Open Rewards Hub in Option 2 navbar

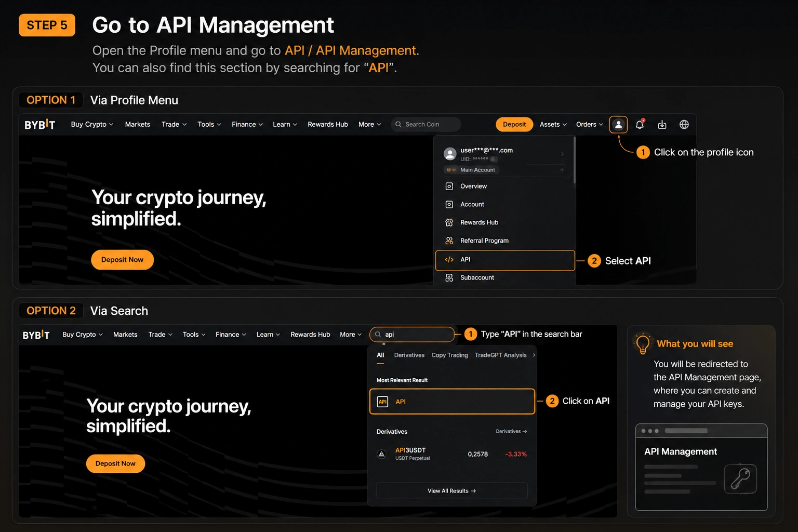coord(310,335)
